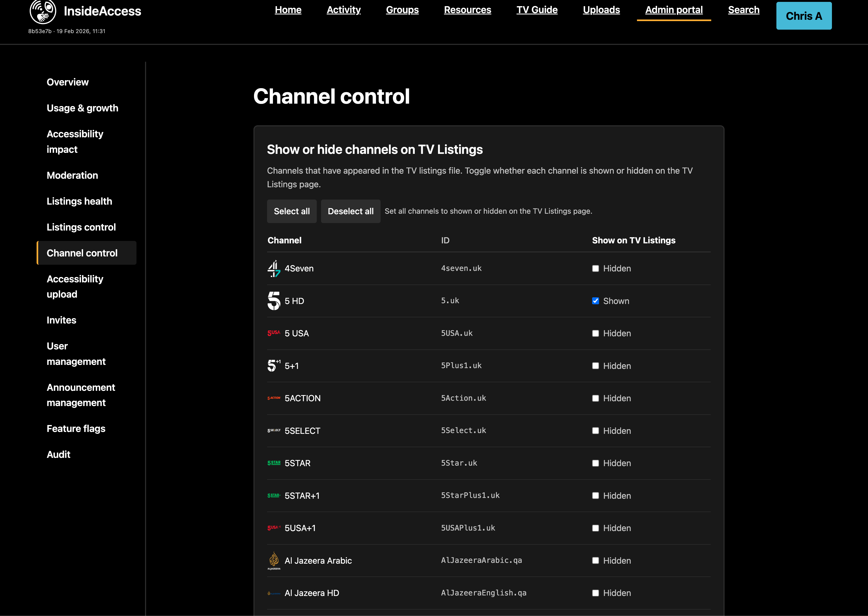This screenshot has height=616, width=868.
Task: Hide 5 HD from TV Listings
Action: [x=595, y=301]
